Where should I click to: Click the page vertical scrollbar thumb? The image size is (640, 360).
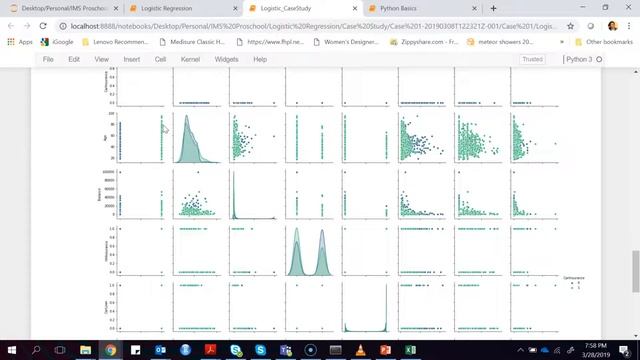tap(636, 271)
